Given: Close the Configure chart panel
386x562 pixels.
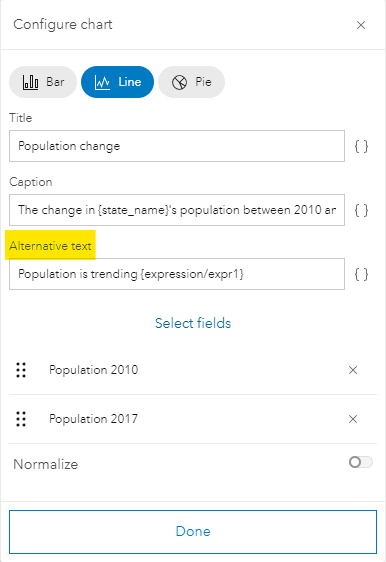Looking at the screenshot, I should (361, 25).
